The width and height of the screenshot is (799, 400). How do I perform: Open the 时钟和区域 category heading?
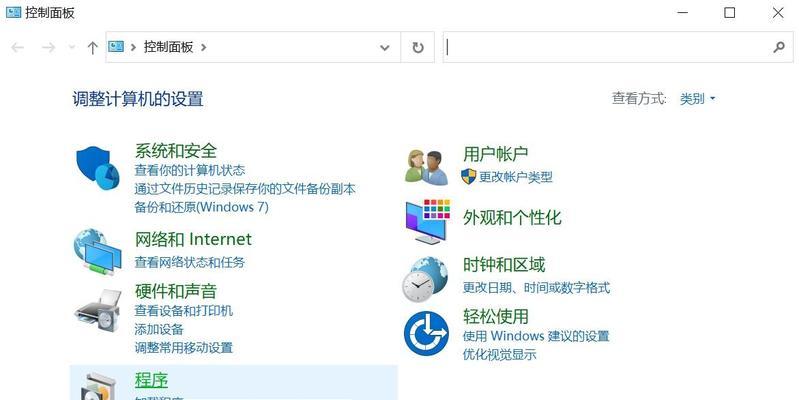pyautogui.click(x=504, y=264)
